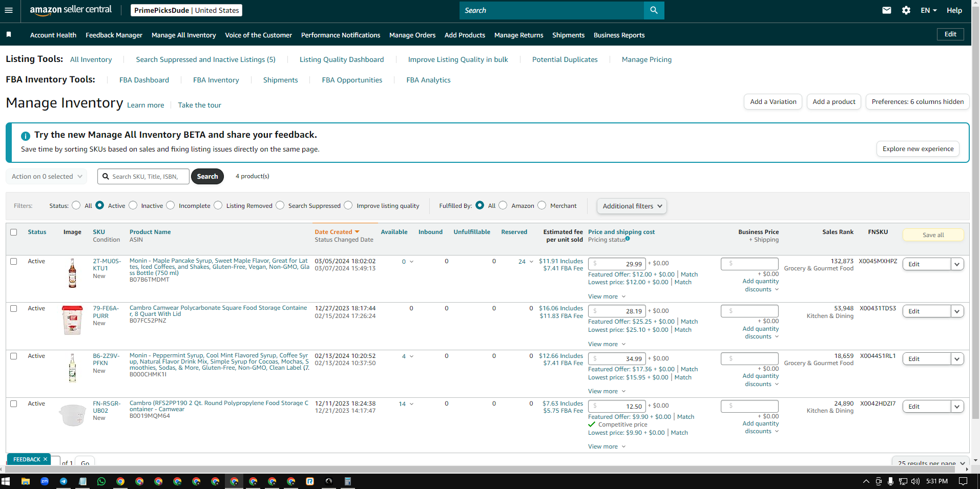Screen dimensions: 980x489
Task: Check the box for SKU 79-FE6A-PURR
Action: coord(14,308)
